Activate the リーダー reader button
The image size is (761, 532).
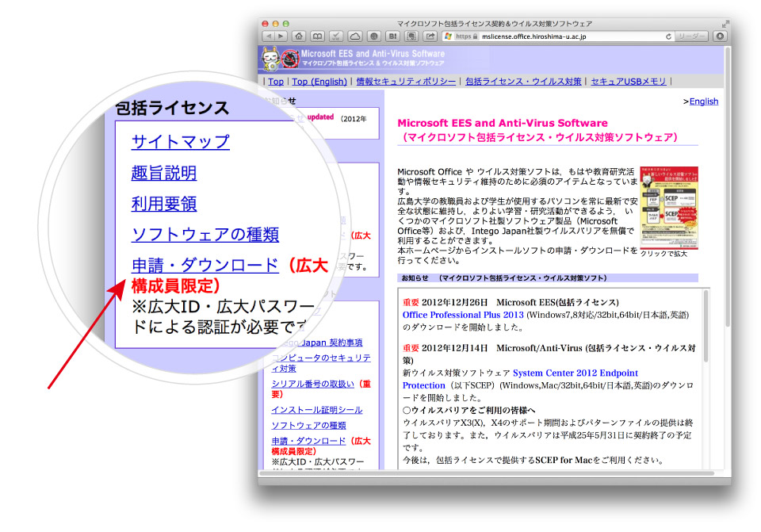click(x=691, y=36)
